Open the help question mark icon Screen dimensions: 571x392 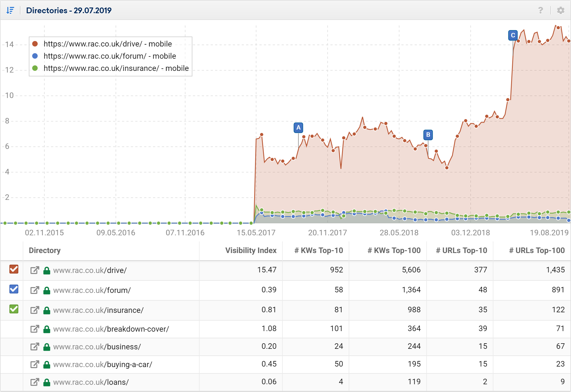[540, 11]
